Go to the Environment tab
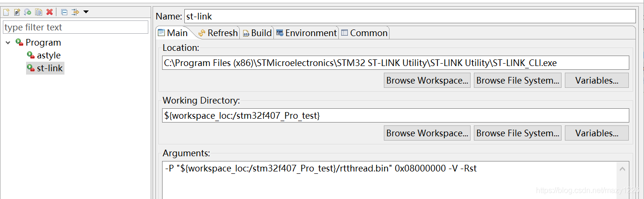The height and width of the screenshot is (199, 644). [x=306, y=33]
